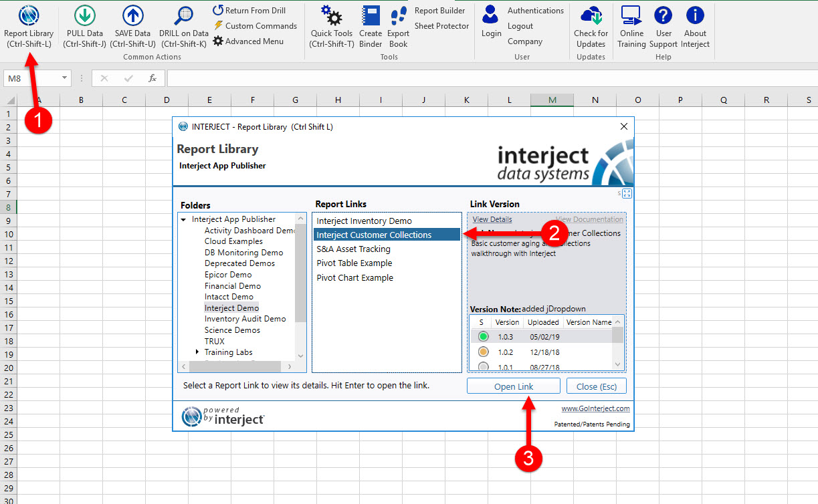818x504 pixels.
Task: Collapse the Interject App Publisher folder
Action: click(183, 219)
